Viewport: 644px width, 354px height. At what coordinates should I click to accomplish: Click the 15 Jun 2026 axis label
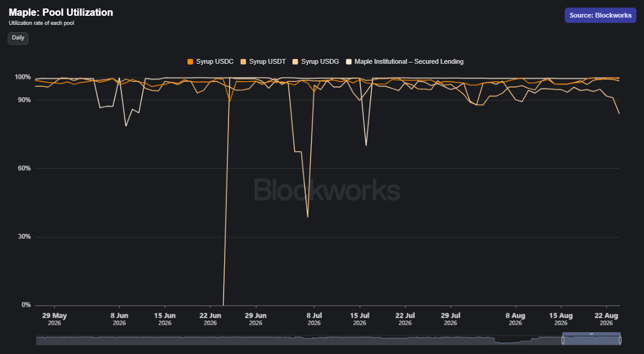tap(165, 319)
